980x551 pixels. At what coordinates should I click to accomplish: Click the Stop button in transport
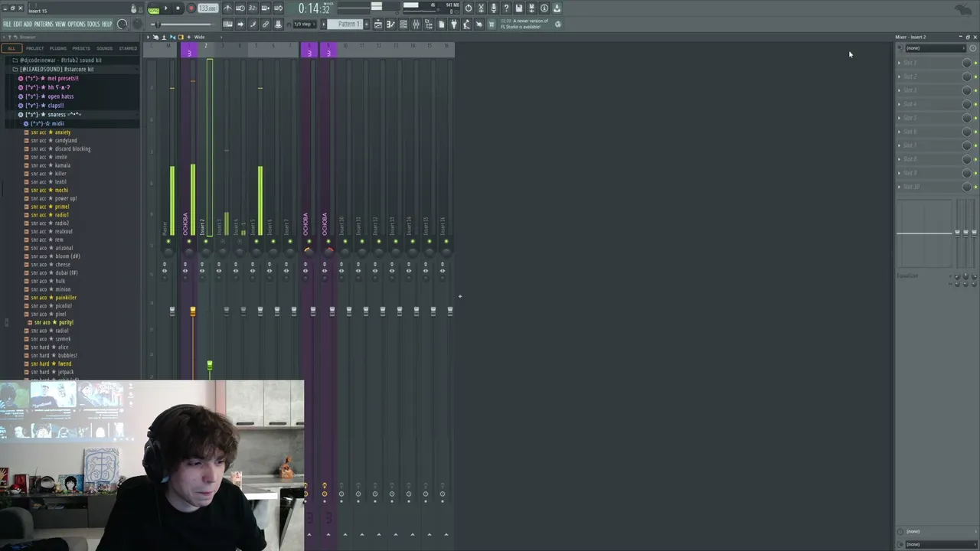178,8
